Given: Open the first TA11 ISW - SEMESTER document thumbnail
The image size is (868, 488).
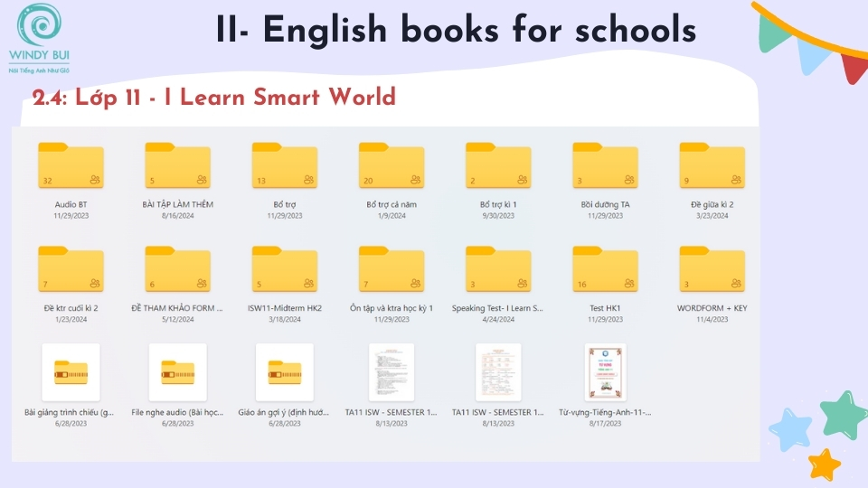Looking at the screenshot, I should pos(391,371).
